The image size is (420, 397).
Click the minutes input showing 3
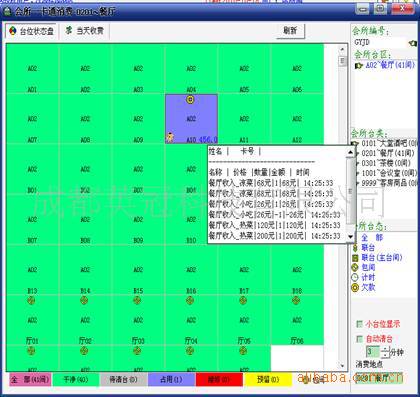[373, 352]
